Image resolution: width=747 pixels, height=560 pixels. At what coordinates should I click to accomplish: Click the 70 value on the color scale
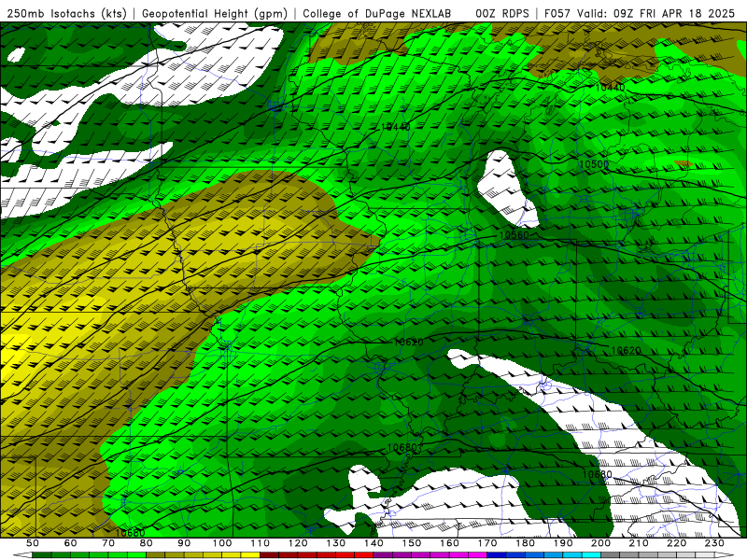(108, 543)
